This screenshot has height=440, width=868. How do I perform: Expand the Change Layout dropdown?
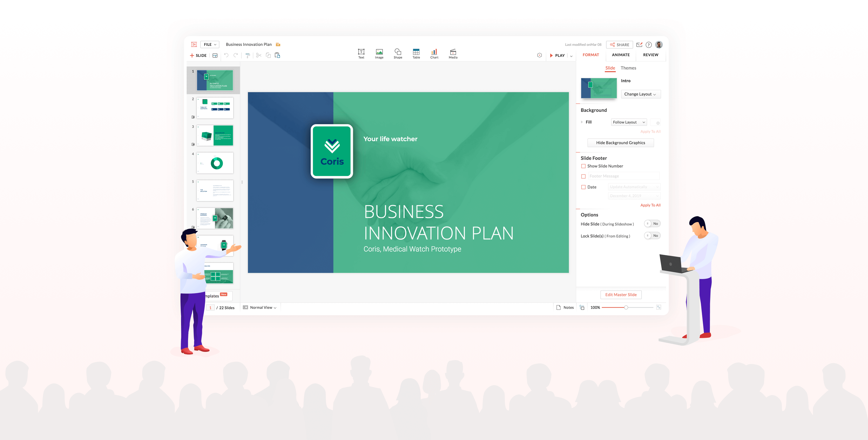pos(640,94)
